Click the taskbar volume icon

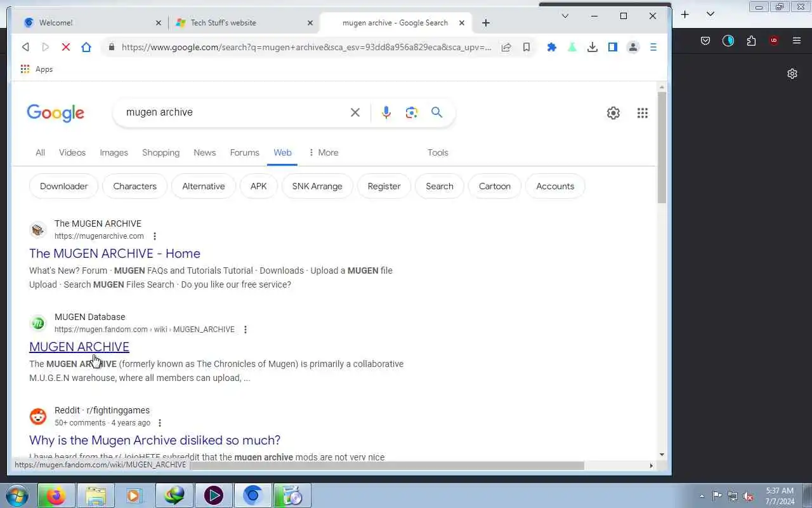coord(749,496)
